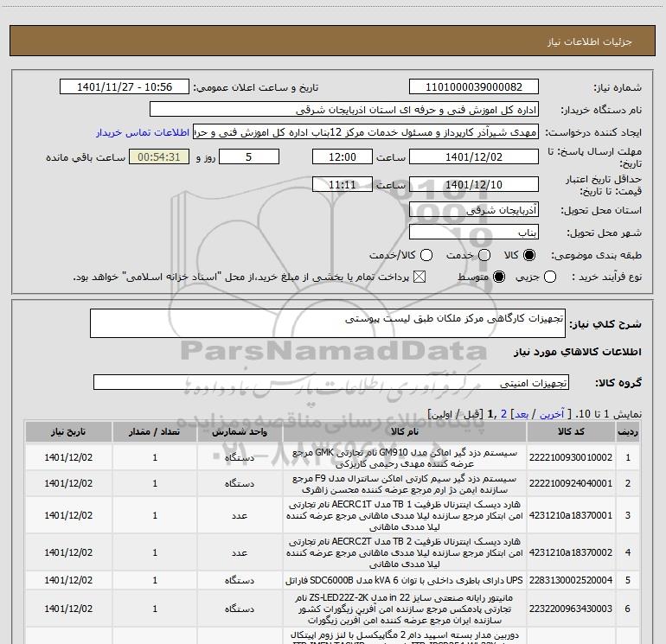Click item code 4231210a18370001
This screenshot has height=644, width=666.
coord(571,515)
